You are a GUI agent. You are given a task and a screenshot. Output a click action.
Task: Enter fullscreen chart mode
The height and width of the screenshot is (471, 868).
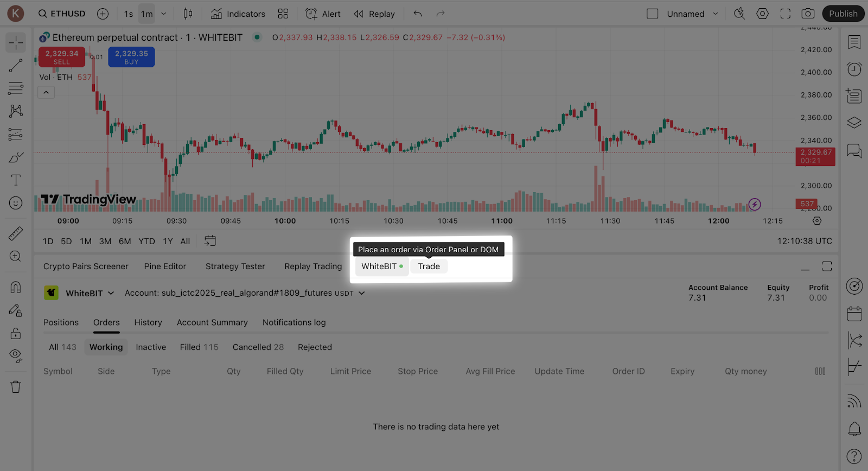[786, 14]
